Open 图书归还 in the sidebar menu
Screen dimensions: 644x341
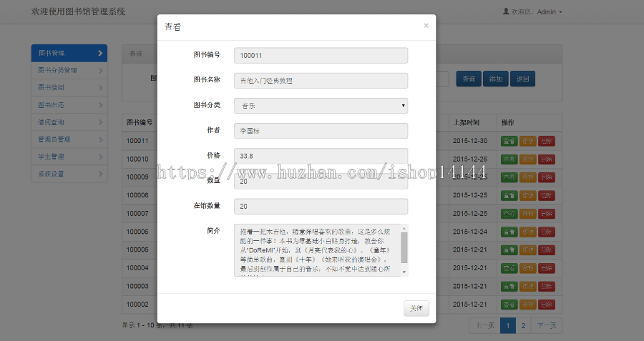point(69,105)
